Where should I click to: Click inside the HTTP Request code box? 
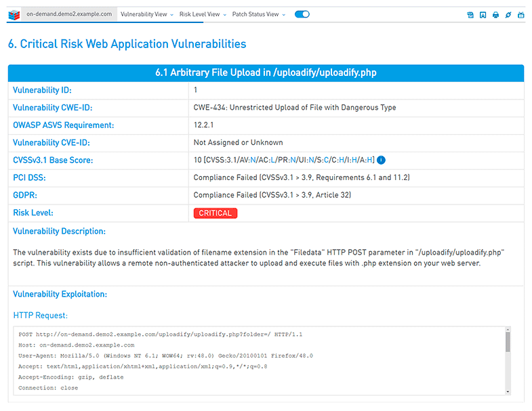pyautogui.click(x=258, y=366)
